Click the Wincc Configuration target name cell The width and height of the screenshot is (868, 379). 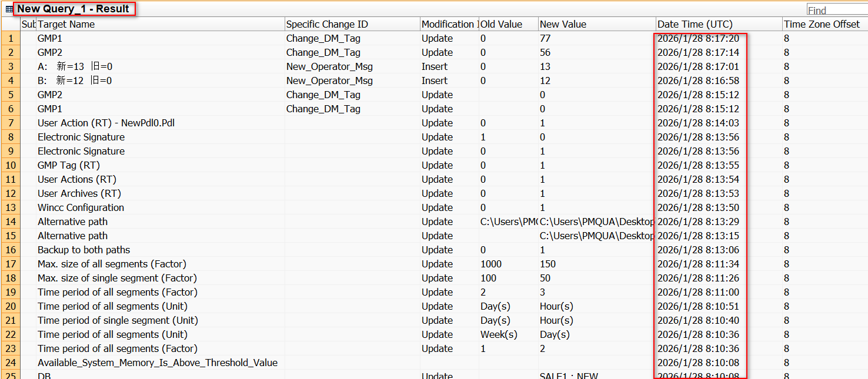81,207
